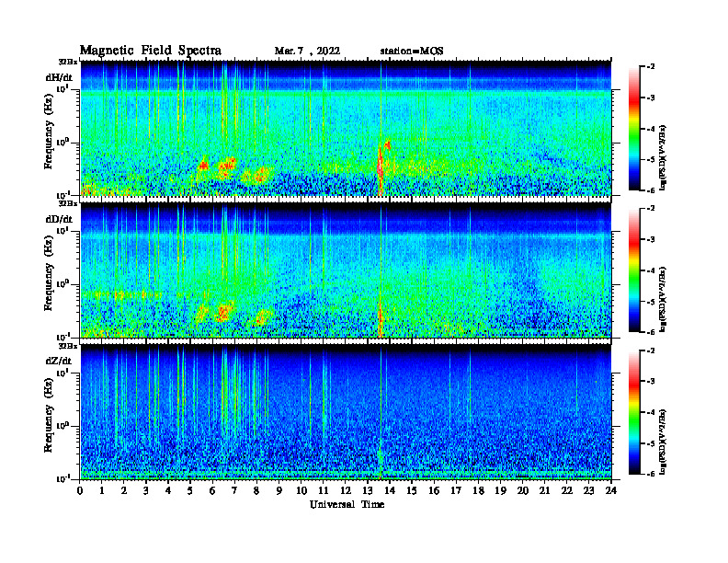This screenshot has width=728, height=563.
Task: Click the hour 7 tick label
Action: [x=234, y=490]
